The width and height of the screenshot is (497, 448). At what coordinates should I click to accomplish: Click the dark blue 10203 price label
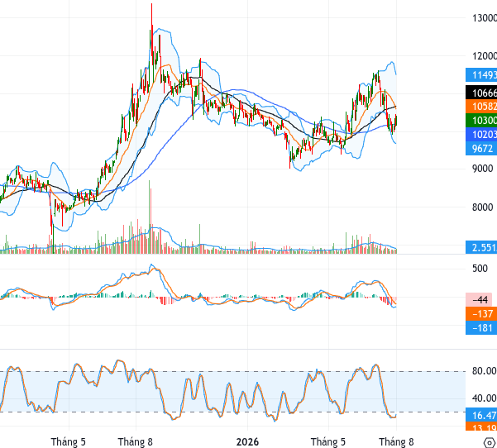point(481,134)
